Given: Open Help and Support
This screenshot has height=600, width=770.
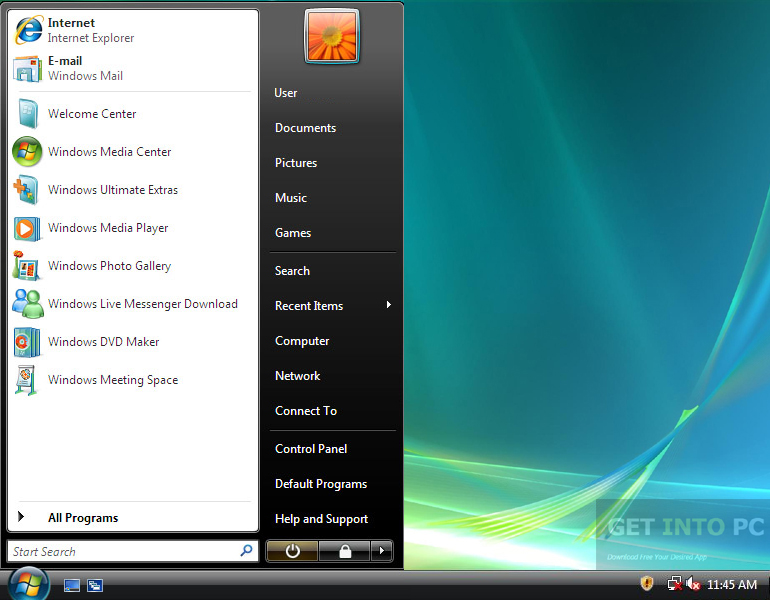Looking at the screenshot, I should (x=322, y=518).
